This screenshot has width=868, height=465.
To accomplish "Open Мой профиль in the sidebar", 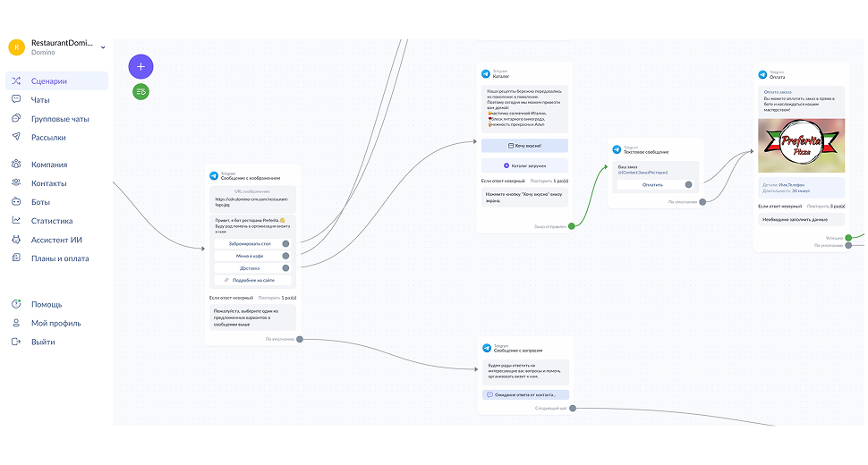I will (55, 323).
